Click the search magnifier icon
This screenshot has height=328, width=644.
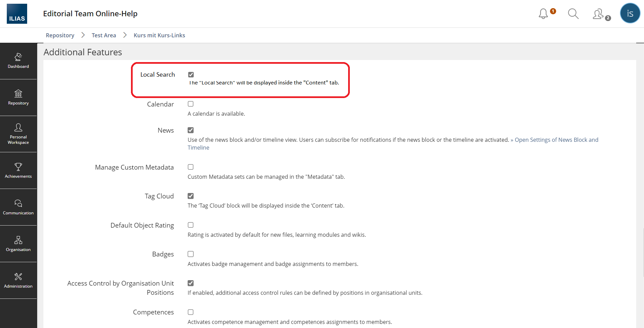(x=573, y=14)
